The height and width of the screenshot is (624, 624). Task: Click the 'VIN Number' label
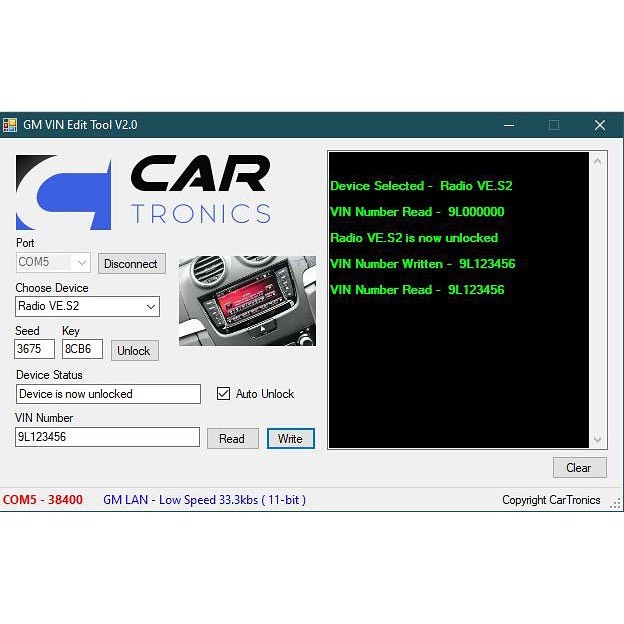point(44,418)
